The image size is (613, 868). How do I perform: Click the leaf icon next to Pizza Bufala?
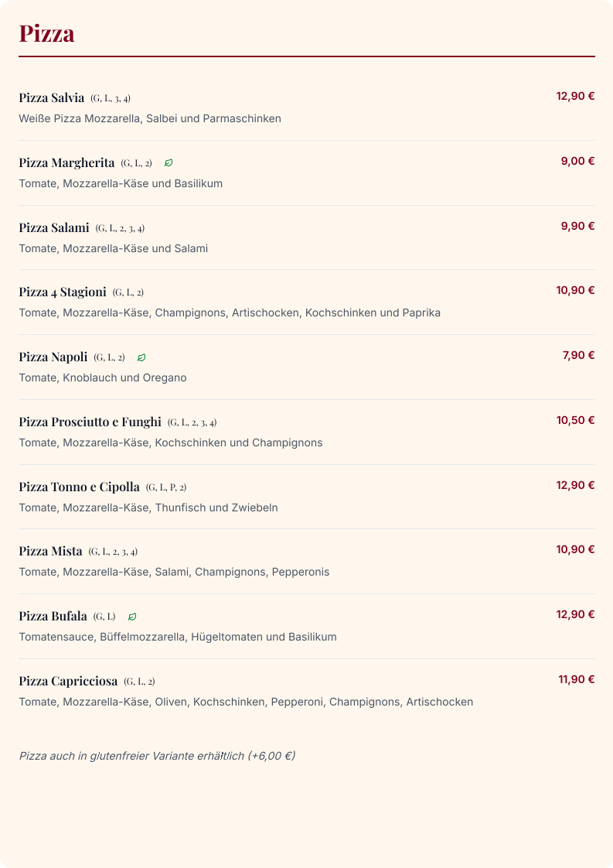132,617
